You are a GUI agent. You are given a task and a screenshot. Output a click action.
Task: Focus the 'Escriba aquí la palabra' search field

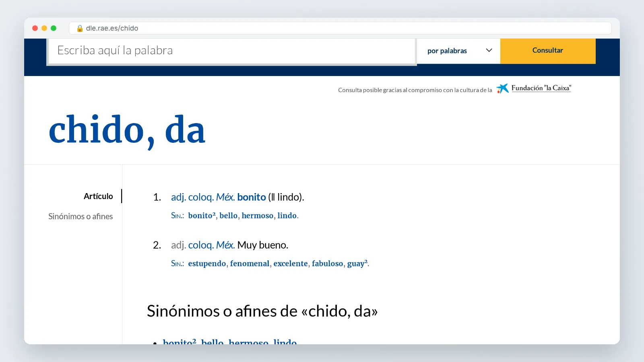pyautogui.click(x=232, y=51)
